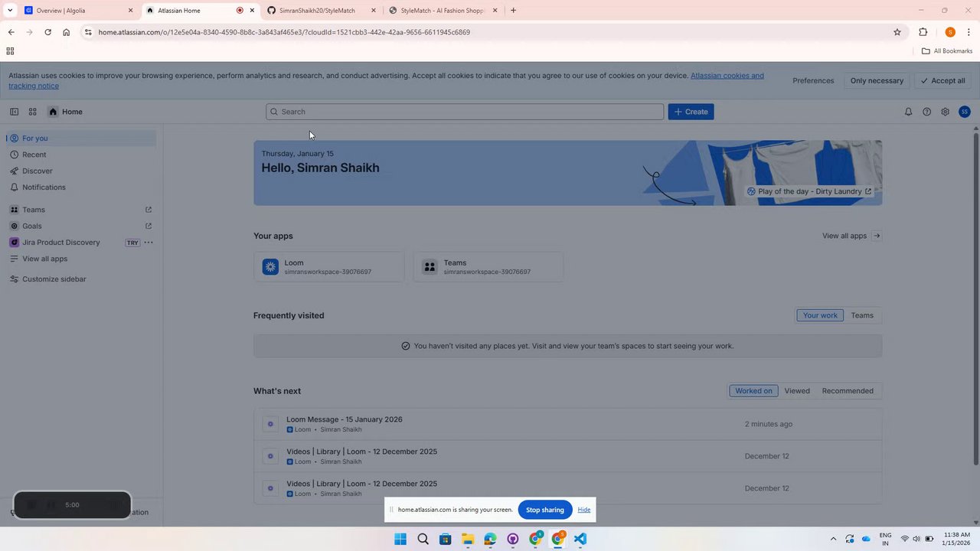Click the browser address bar URL
This screenshot has height=551, width=980.
[x=284, y=32]
